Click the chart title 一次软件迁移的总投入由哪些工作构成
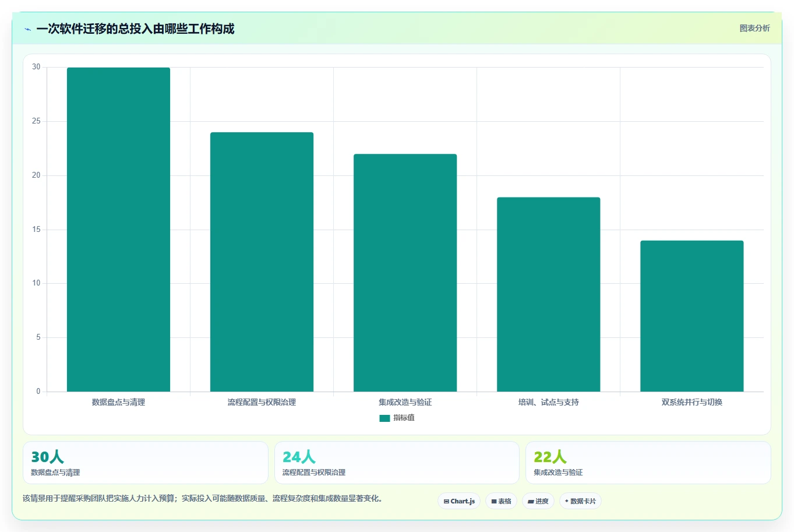 [135, 29]
